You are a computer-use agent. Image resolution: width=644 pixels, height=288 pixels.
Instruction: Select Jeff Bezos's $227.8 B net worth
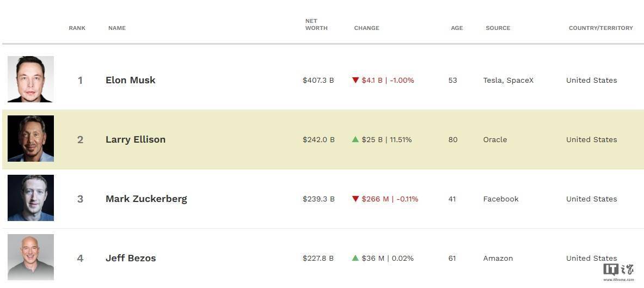(x=318, y=258)
